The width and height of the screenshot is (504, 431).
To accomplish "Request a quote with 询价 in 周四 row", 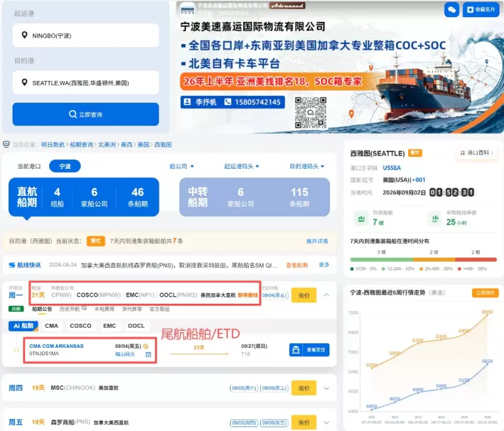I will [x=304, y=388].
